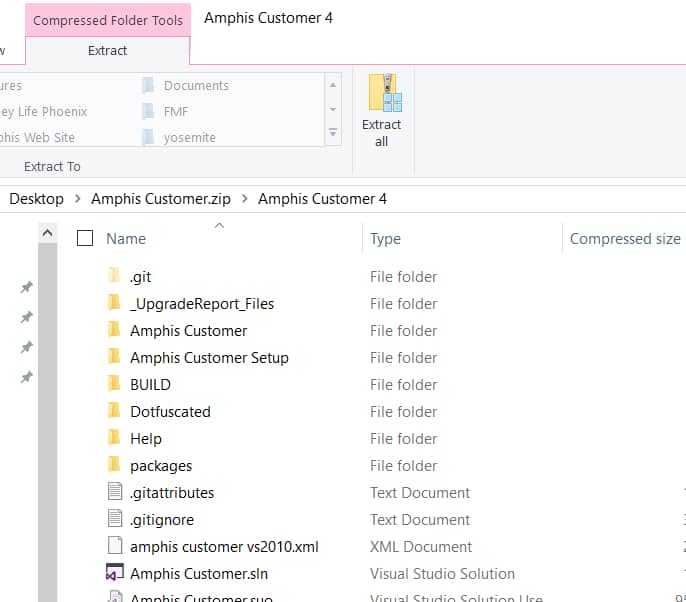Select the BUILD folder icon

pos(114,384)
